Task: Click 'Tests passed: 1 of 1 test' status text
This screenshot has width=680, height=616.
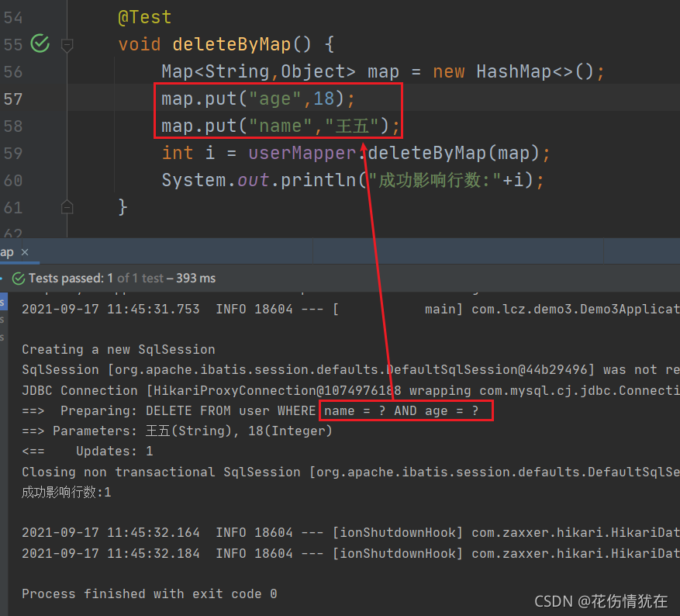Action: tap(96, 278)
